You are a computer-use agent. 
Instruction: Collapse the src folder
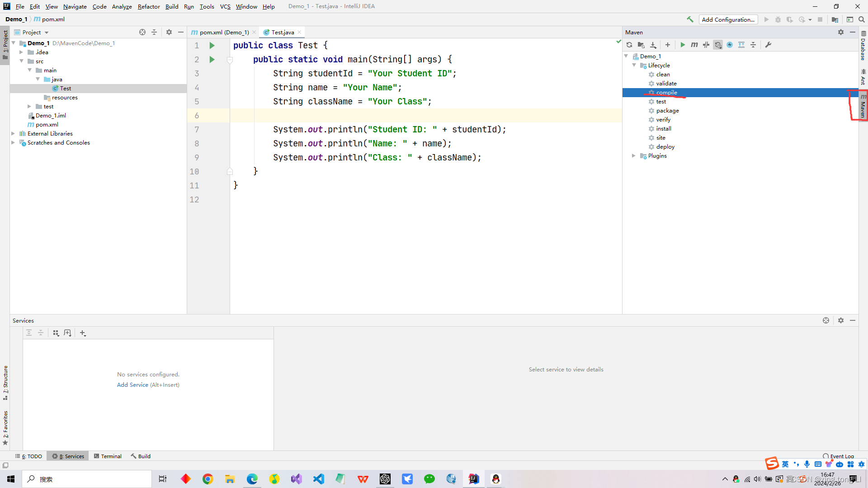point(21,61)
